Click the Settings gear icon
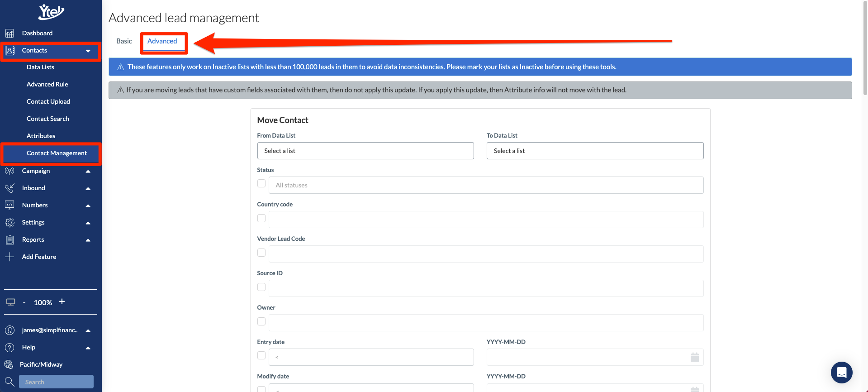Image resolution: width=868 pixels, height=392 pixels. (9, 222)
